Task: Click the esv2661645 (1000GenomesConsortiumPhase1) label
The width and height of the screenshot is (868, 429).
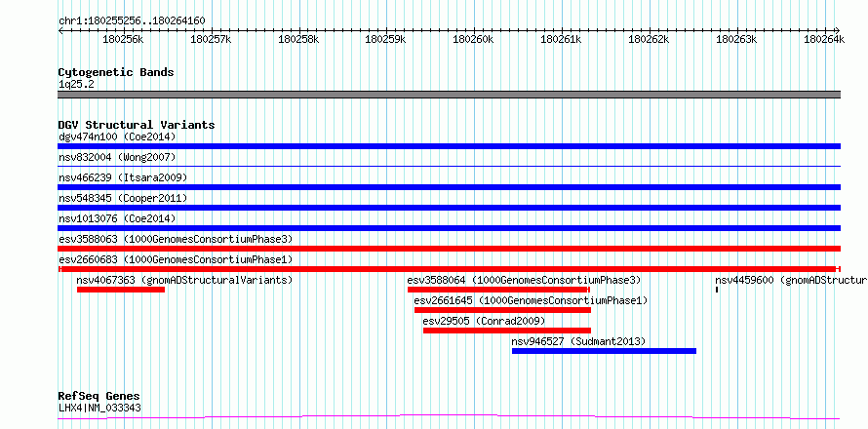Action: [531, 300]
